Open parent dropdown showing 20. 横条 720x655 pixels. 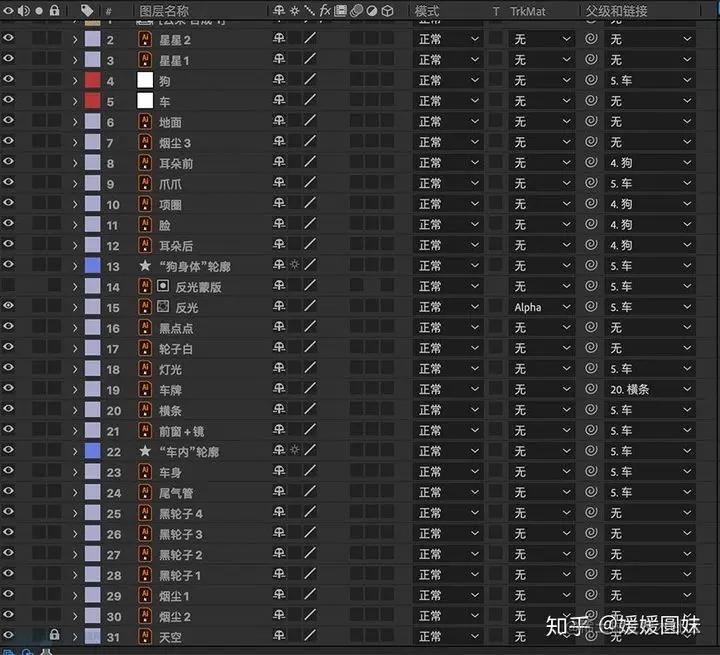pos(650,390)
